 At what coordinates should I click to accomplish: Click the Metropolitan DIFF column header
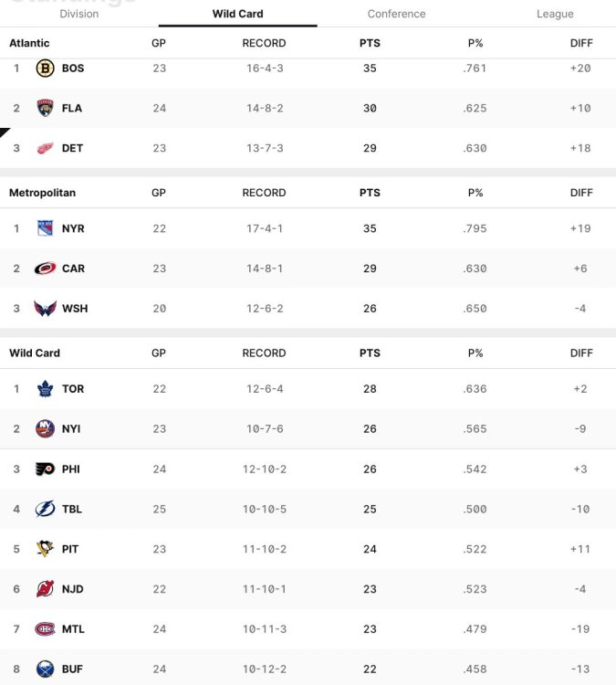point(581,193)
